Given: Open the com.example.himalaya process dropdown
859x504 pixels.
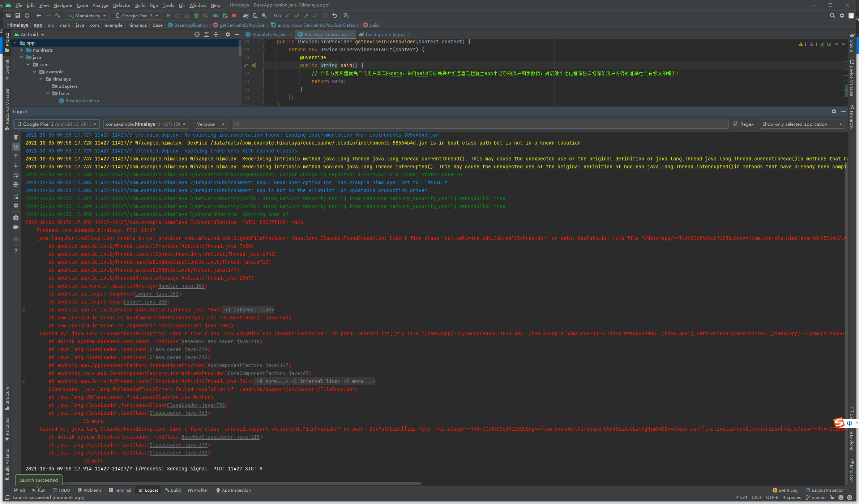Looking at the screenshot, I should (146, 124).
